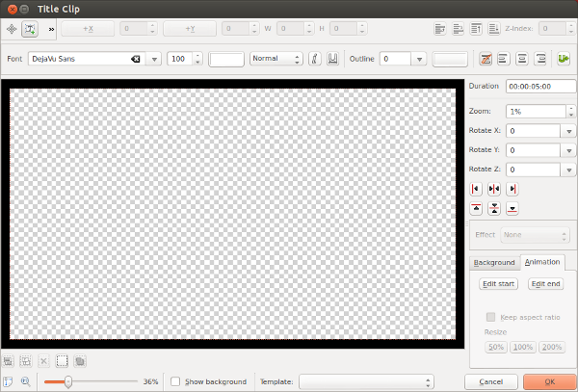Switch to the Background tab
The image size is (578, 392).
494,262
